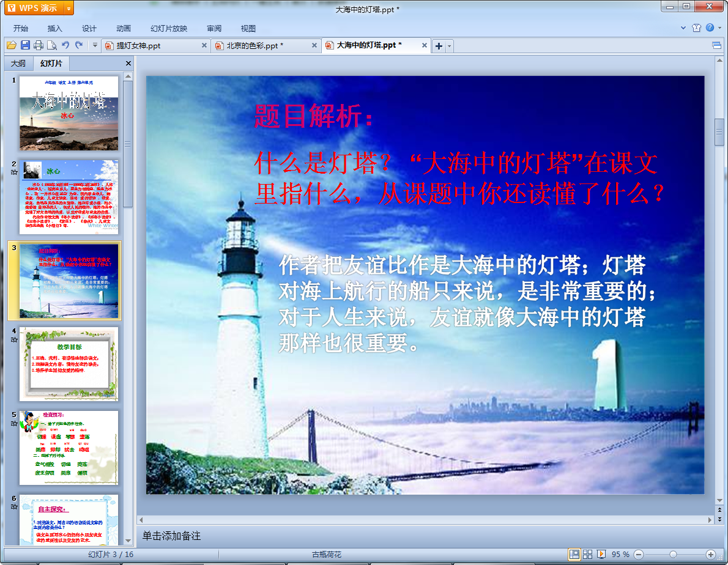This screenshot has height=565, width=728.
Task: Open the 开始 ribbon tab
Action: pos(21,28)
